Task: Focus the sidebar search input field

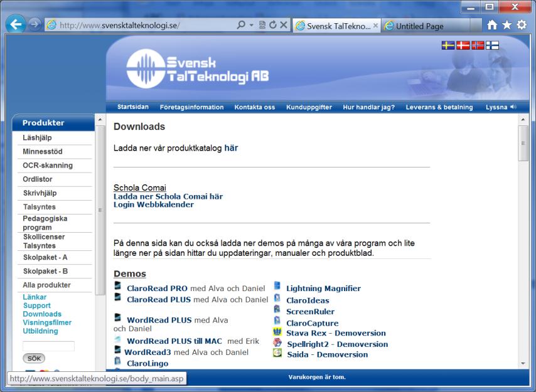Action: tap(48, 346)
